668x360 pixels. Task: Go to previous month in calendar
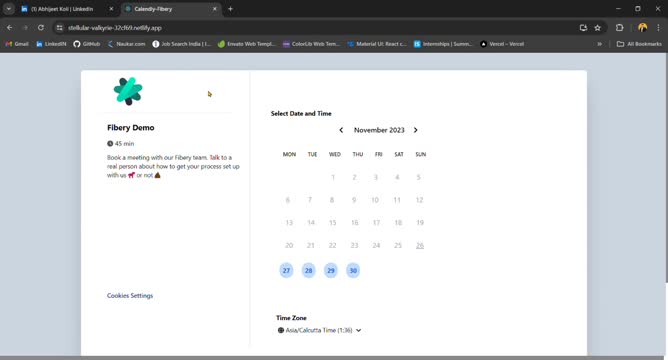(341, 130)
